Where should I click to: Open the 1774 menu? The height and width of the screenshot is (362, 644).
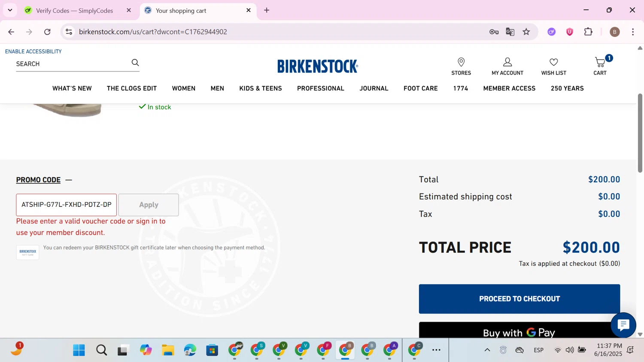(461, 88)
